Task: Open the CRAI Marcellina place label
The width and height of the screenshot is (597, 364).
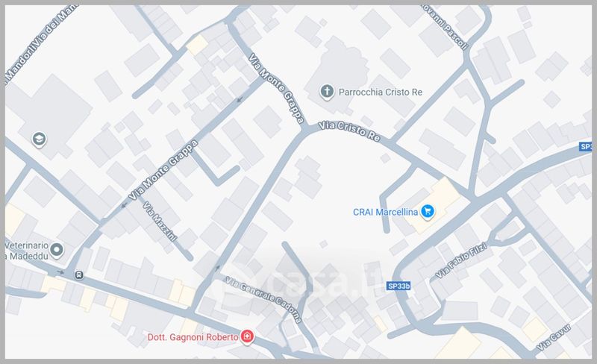Action: [385, 212]
